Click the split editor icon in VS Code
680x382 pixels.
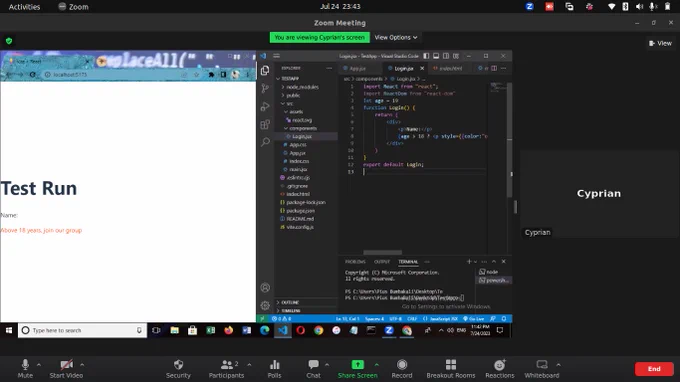point(494,68)
